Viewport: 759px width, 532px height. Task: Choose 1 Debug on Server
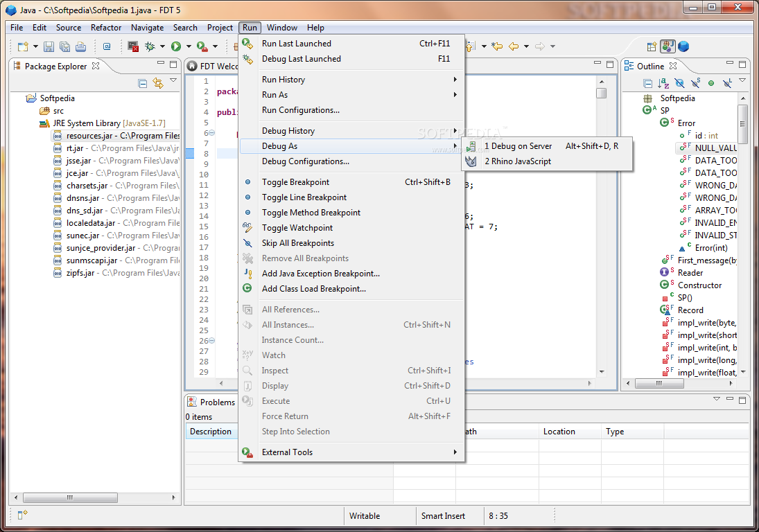click(x=547, y=146)
